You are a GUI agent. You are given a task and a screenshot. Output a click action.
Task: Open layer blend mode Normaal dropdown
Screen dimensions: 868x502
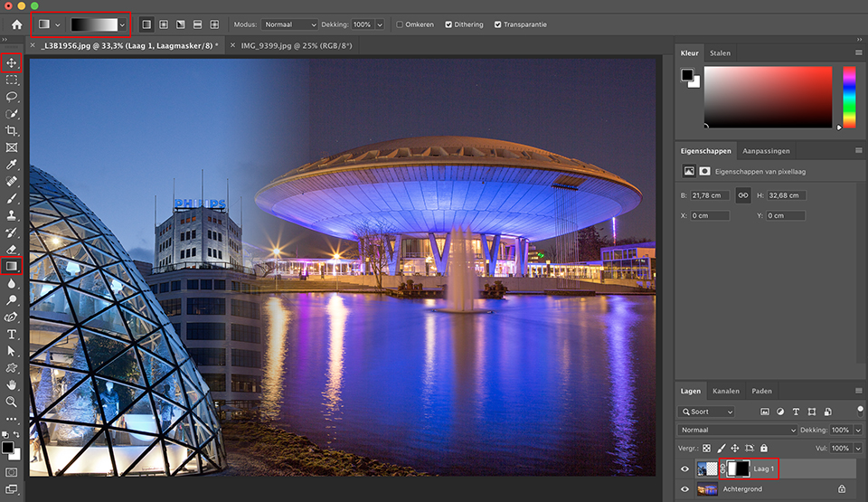pyautogui.click(x=737, y=430)
